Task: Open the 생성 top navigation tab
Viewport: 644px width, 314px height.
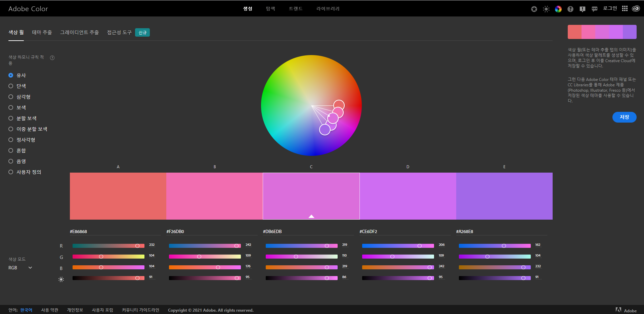Action: coord(248,9)
